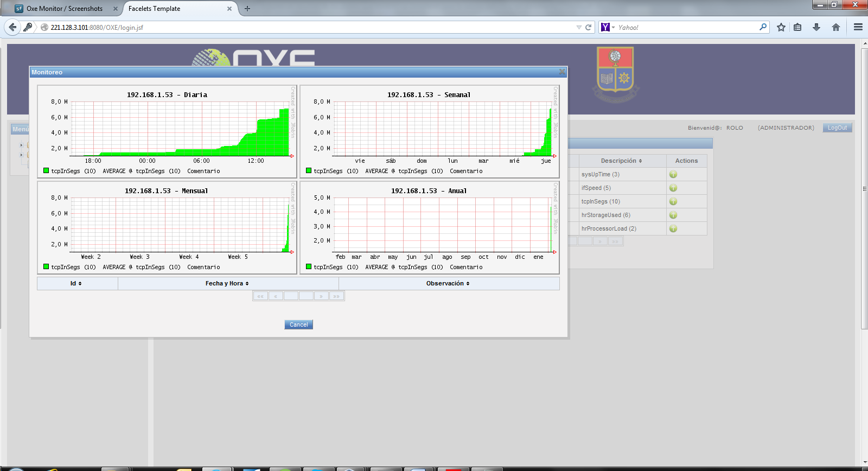Image resolution: width=868 pixels, height=471 pixels.
Task: Open the downloads arrow icon
Action: coord(816,27)
